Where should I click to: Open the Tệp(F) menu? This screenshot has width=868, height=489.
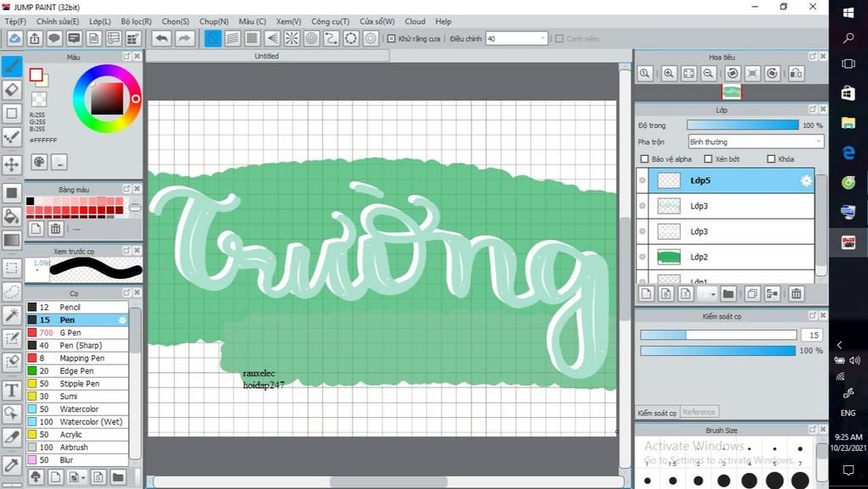pos(15,21)
